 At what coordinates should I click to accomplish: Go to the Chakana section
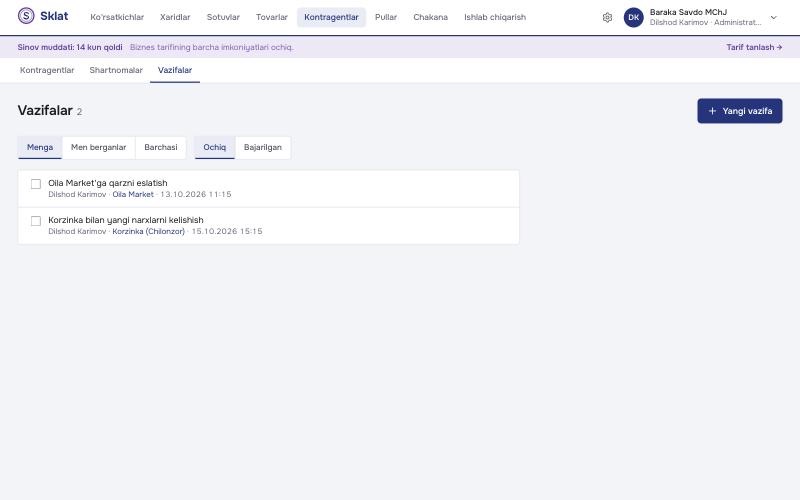(431, 17)
